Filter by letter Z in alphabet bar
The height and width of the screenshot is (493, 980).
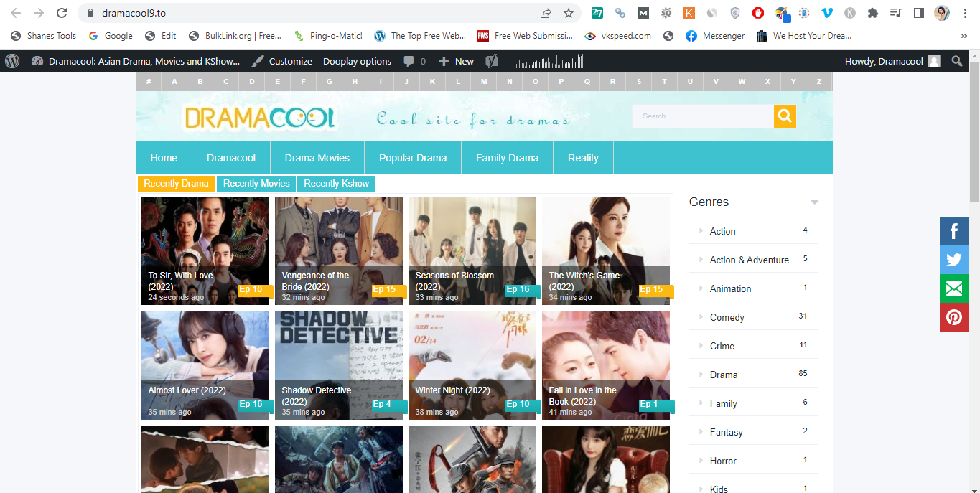pos(819,82)
